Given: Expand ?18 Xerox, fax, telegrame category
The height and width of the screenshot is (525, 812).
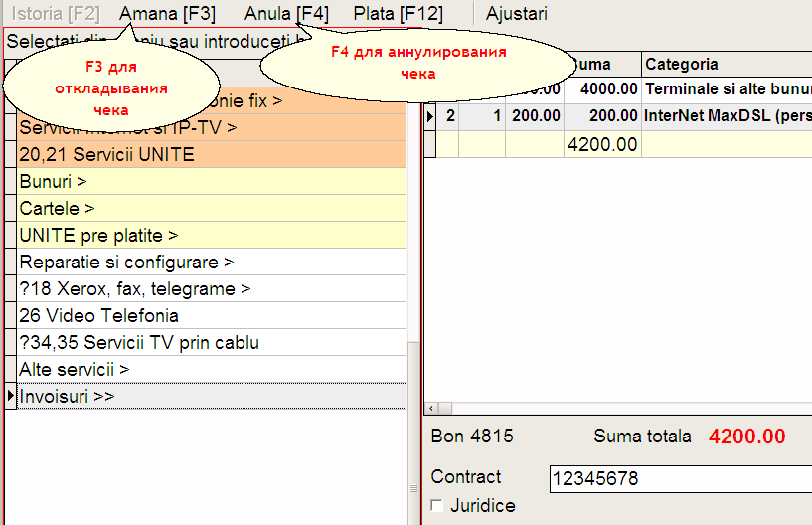Looking at the screenshot, I should [x=212, y=289].
